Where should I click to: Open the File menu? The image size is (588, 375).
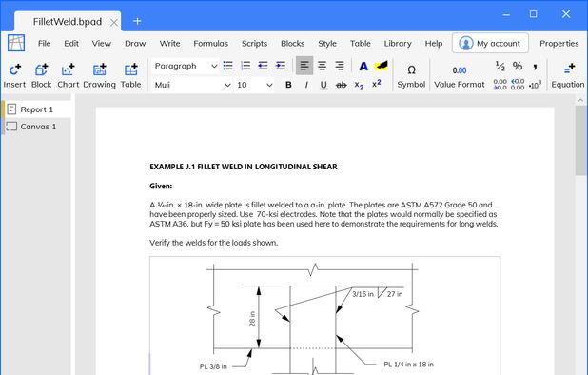click(x=45, y=44)
